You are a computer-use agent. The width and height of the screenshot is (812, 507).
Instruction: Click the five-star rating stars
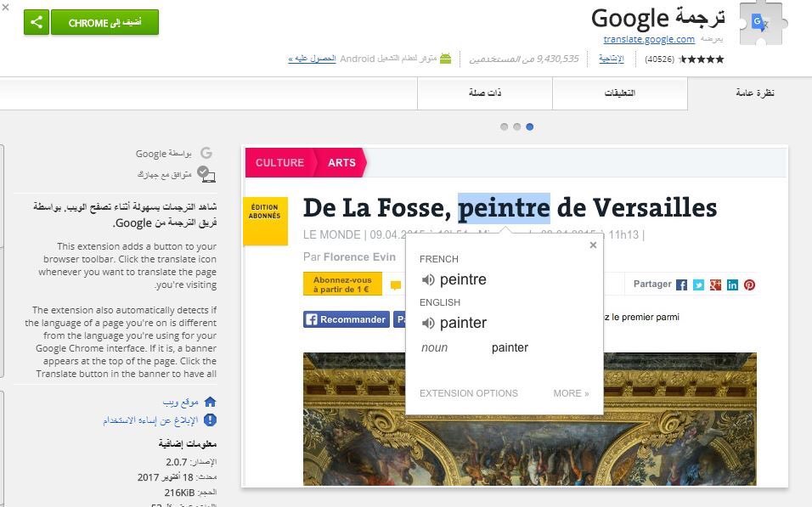pyautogui.click(x=702, y=59)
